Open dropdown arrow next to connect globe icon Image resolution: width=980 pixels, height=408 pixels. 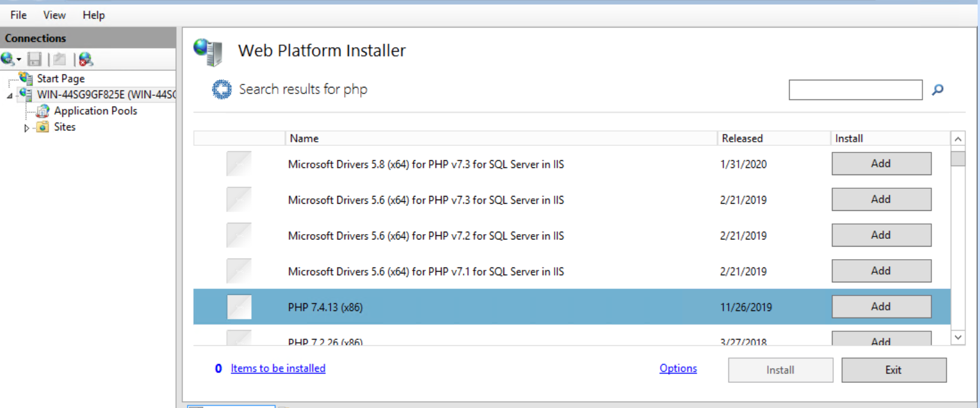[x=18, y=60]
